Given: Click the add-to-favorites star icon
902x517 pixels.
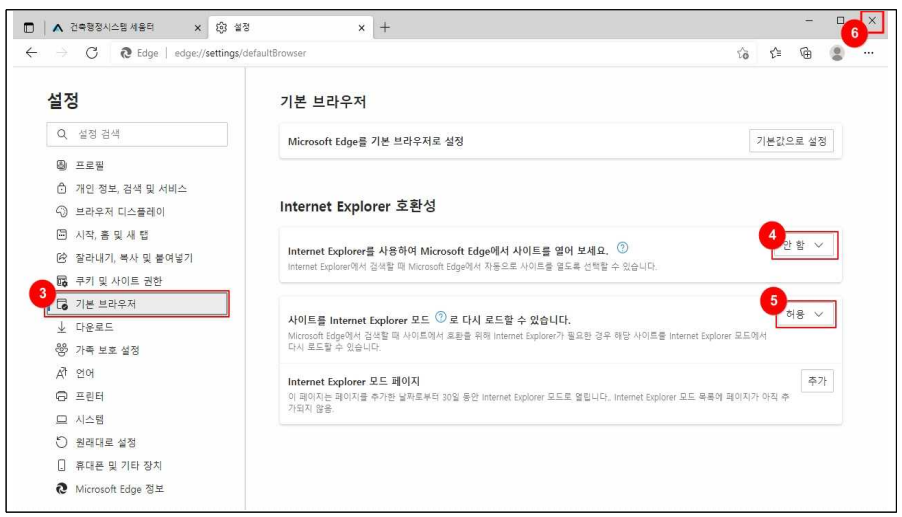Looking at the screenshot, I should tap(743, 53).
